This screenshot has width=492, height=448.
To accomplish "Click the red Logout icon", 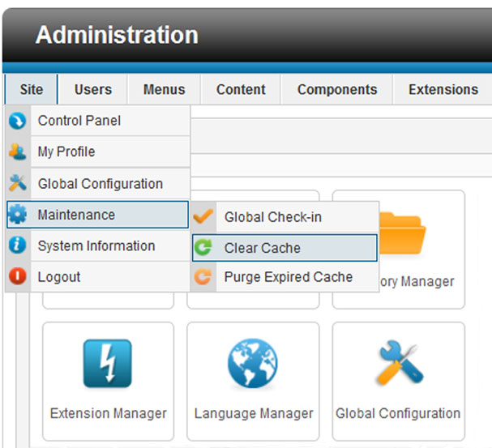I will [17, 276].
